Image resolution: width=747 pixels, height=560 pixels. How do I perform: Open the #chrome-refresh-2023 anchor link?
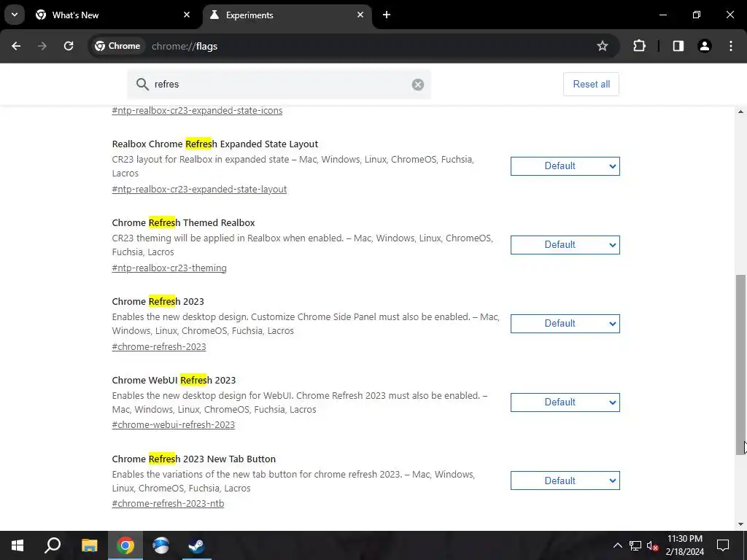click(x=159, y=346)
